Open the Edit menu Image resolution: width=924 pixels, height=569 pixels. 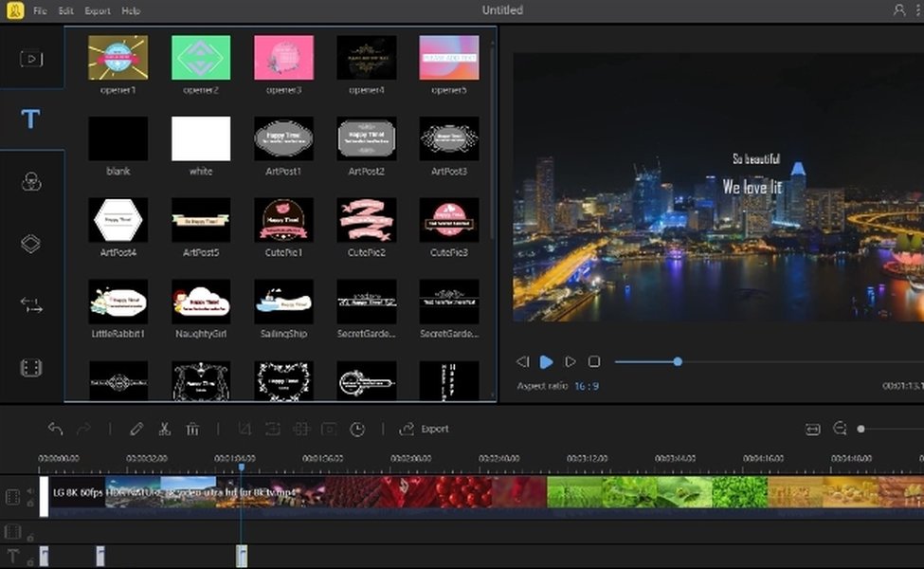coord(66,10)
